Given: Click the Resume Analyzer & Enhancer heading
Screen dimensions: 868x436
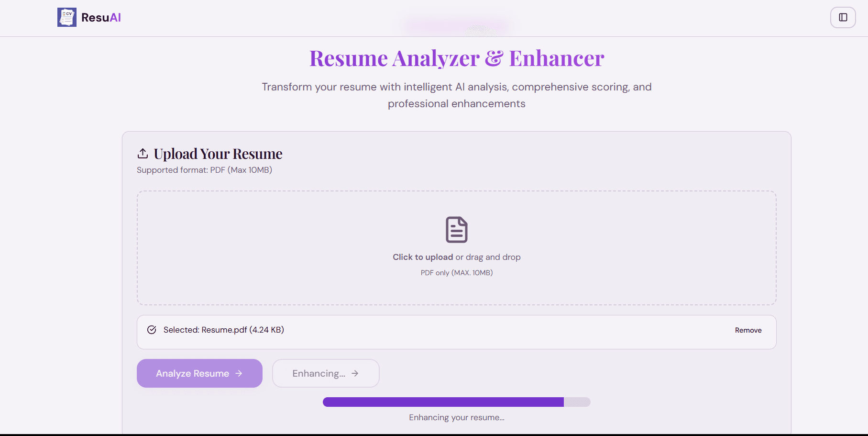Looking at the screenshot, I should (x=456, y=58).
